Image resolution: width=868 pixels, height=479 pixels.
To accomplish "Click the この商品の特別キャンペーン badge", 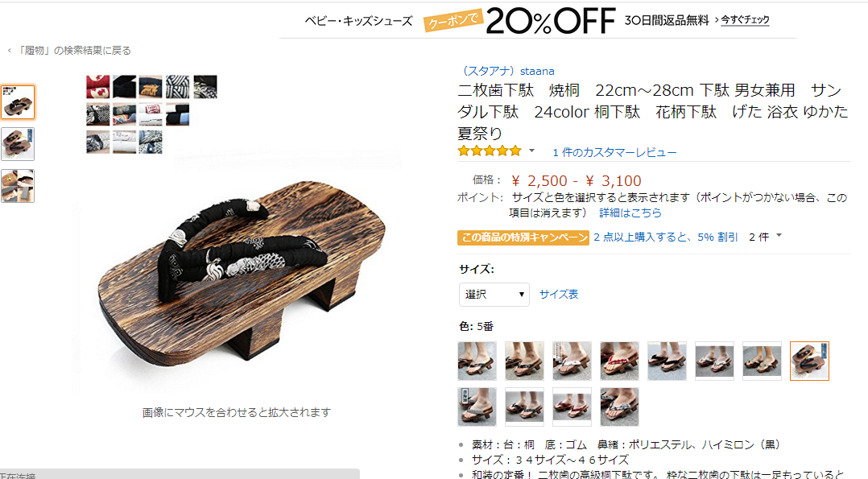I will [523, 237].
